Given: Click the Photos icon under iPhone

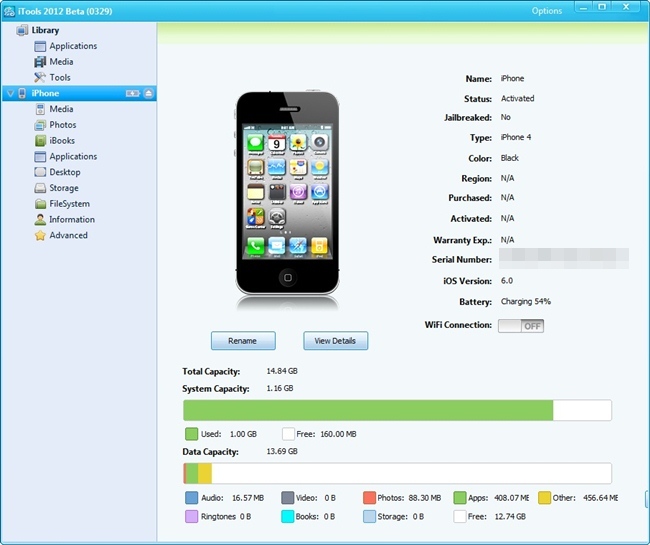Looking at the screenshot, I should 40,125.
